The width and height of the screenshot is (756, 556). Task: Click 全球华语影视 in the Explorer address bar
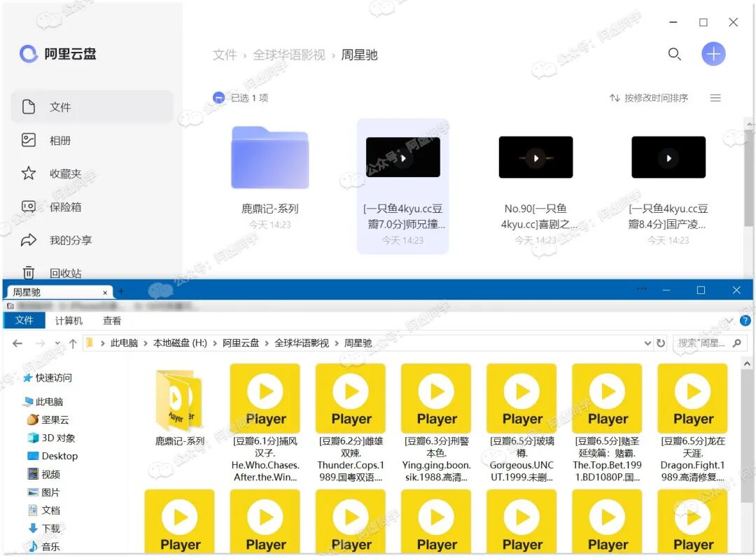302,343
